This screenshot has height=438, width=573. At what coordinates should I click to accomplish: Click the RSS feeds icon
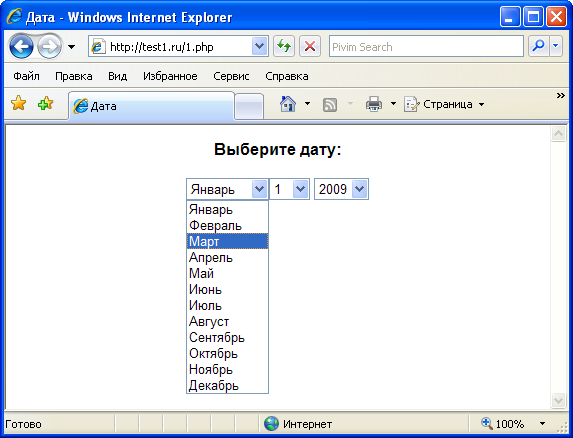coord(330,105)
